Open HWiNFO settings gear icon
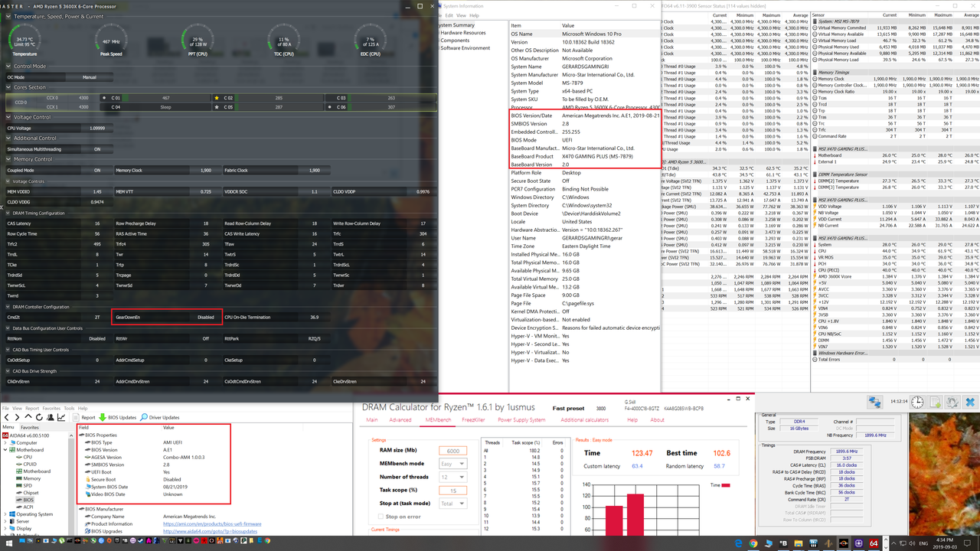 click(x=952, y=402)
